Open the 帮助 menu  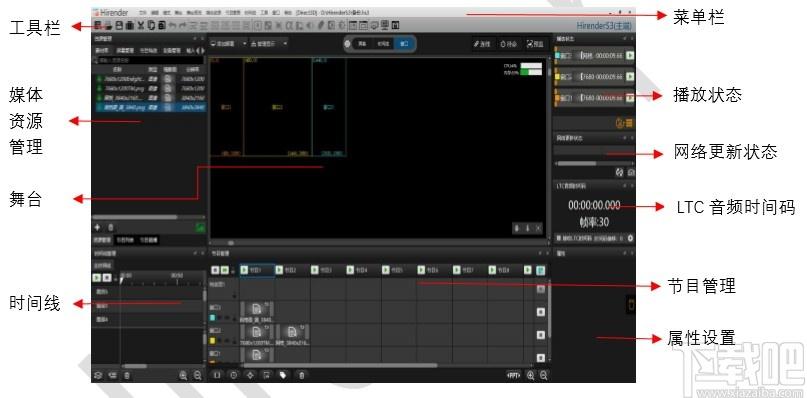tap(288, 11)
